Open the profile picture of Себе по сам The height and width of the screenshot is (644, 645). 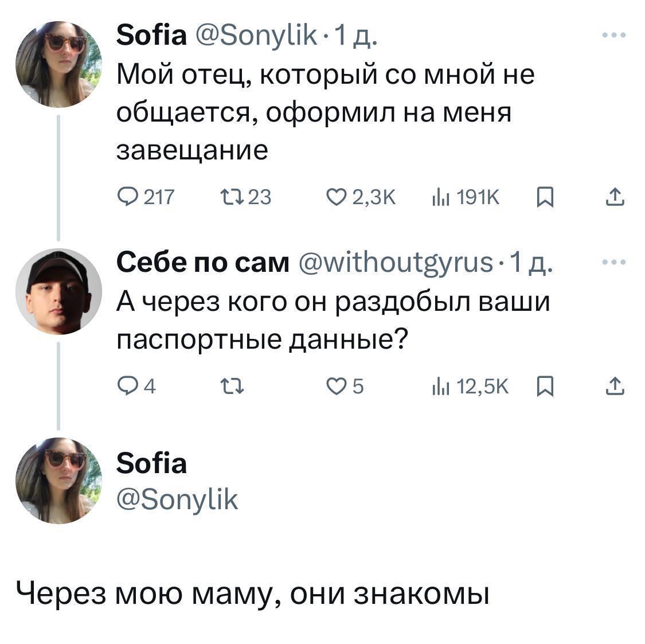point(58,291)
